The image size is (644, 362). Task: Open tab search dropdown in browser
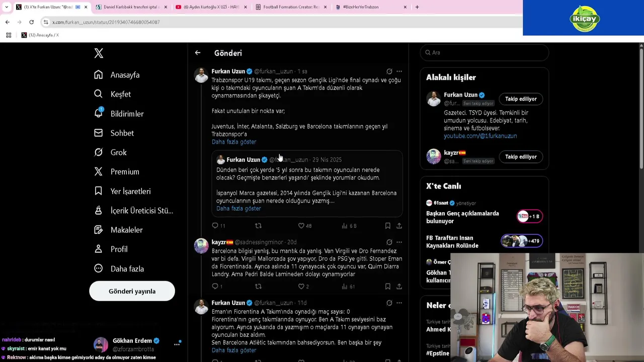click(x=6, y=7)
